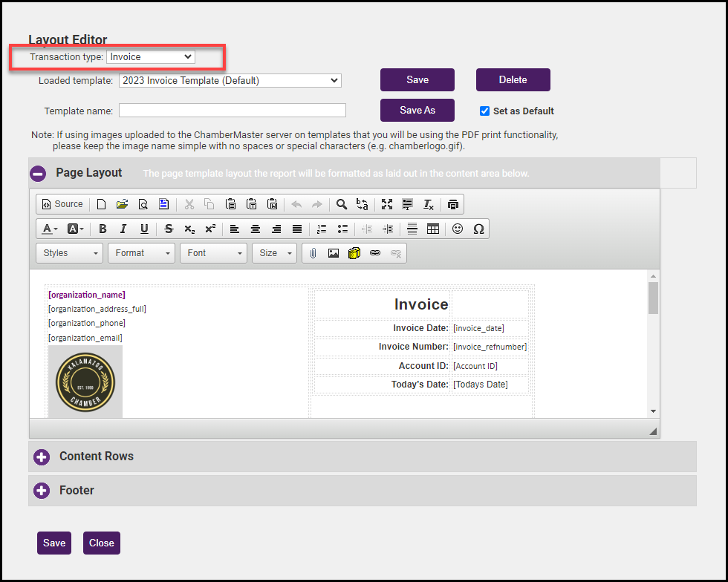Image resolution: width=728 pixels, height=582 pixels.
Task: Click the Save As button
Action: [x=417, y=111]
